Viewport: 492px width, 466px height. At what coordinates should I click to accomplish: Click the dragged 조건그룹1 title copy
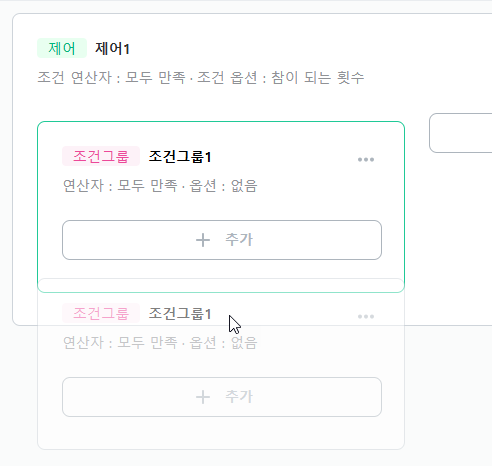180,313
